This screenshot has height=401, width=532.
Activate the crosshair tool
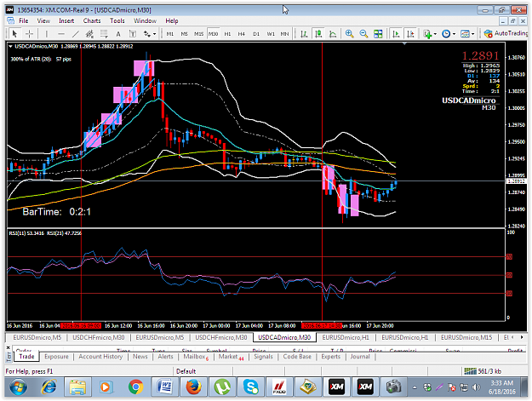click(30, 33)
